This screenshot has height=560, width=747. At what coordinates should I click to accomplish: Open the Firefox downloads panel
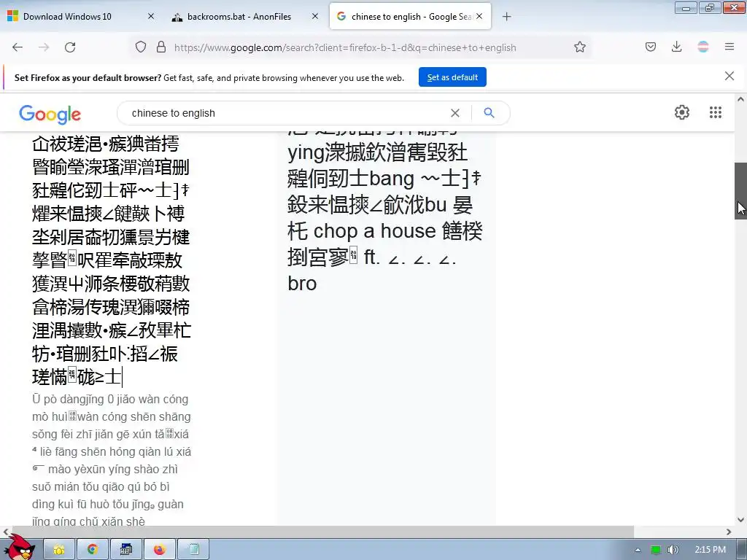pos(676,47)
